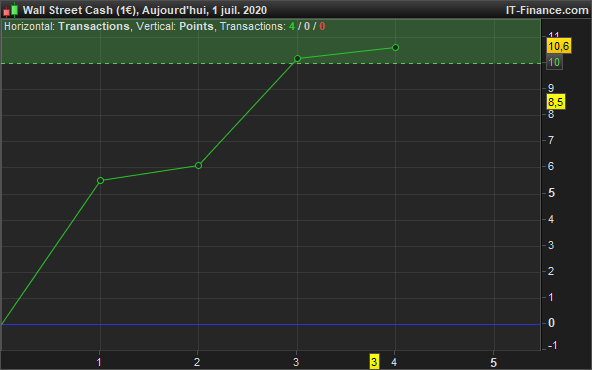Open the IT-Finance.com link

click(x=547, y=10)
